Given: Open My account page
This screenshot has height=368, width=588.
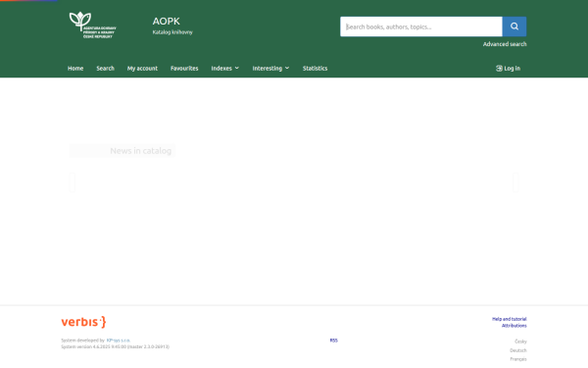Looking at the screenshot, I should coord(142,69).
